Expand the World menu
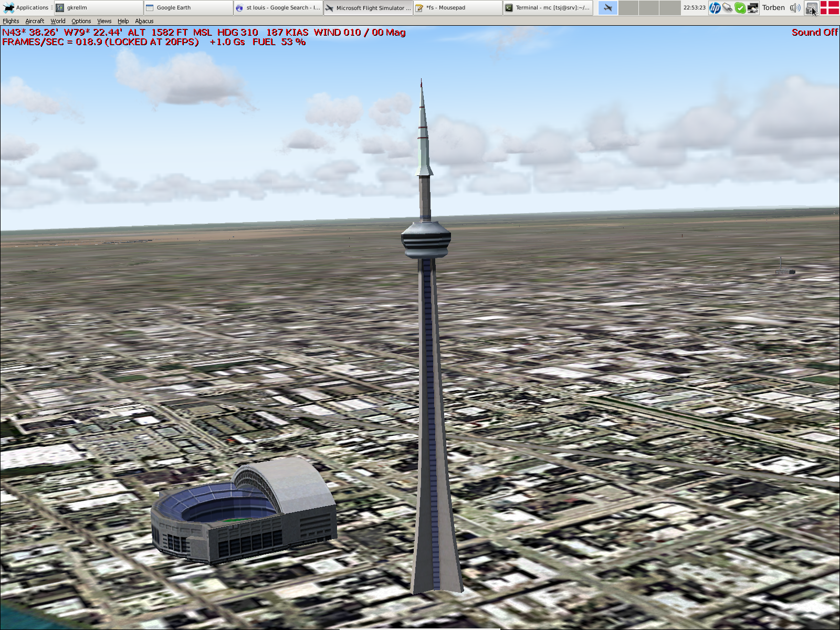The image size is (840, 630). coord(58,21)
